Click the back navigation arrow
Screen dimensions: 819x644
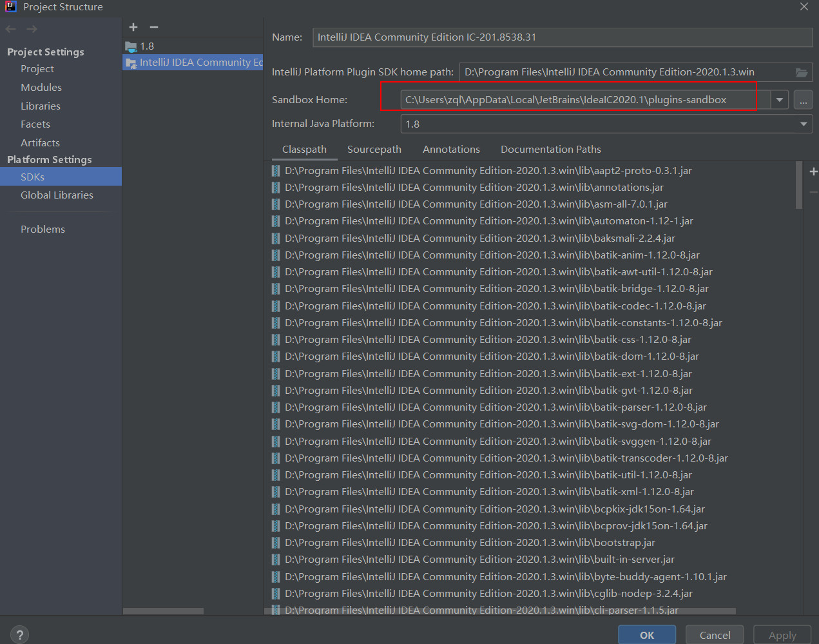point(10,29)
